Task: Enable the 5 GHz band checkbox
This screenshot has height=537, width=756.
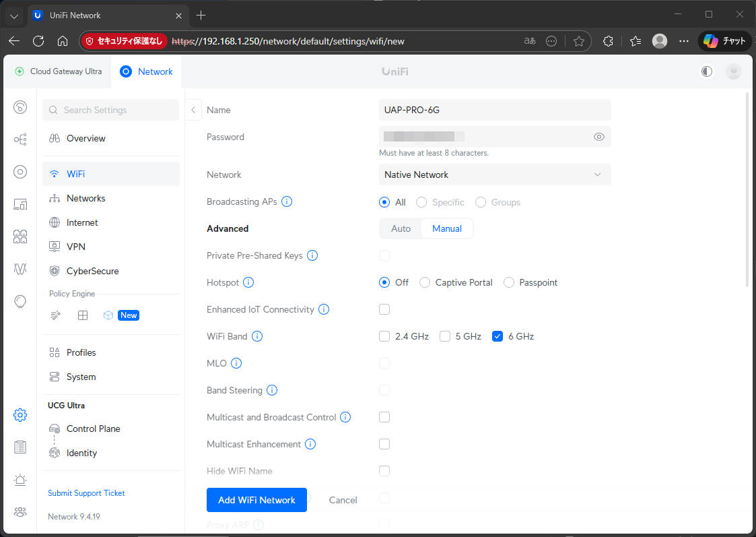Action: pos(445,336)
